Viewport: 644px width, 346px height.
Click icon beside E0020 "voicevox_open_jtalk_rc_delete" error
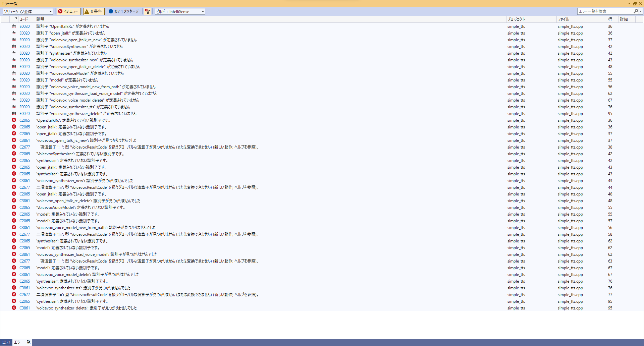14,66
